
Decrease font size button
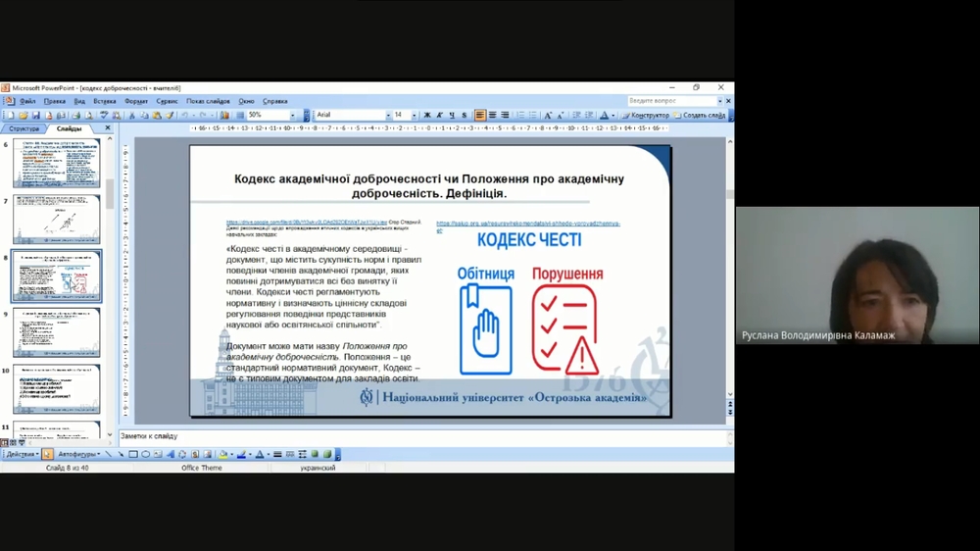[x=561, y=115]
